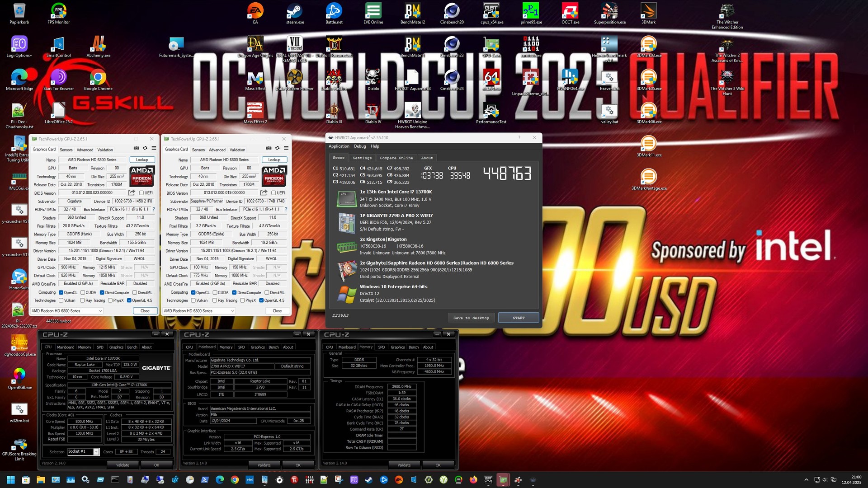Open the Windows Start button
Image resolution: width=868 pixels, height=488 pixels.
pyautogui.click(x=11, y=479)
